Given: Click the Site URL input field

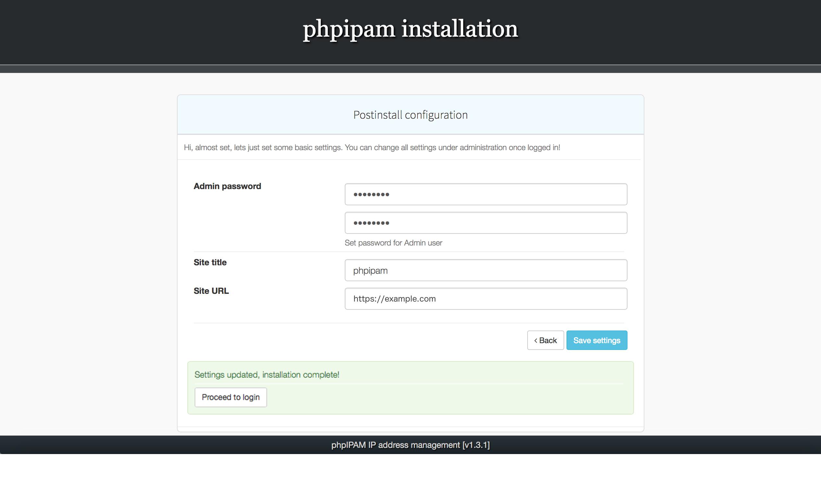Looking at the screenshot, I should pyautogui.click(x=485, y=298).
